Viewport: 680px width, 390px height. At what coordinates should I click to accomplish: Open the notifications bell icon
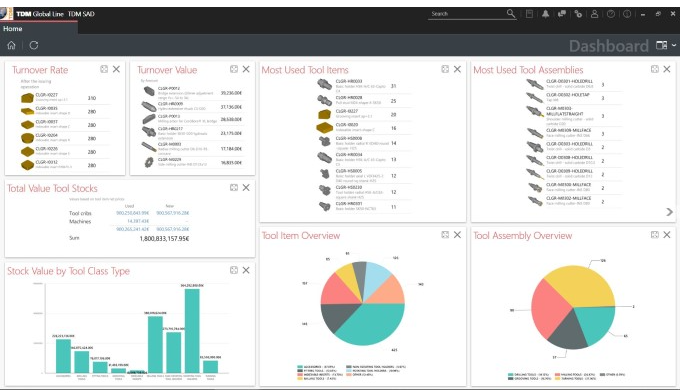(x=545, y=14)
